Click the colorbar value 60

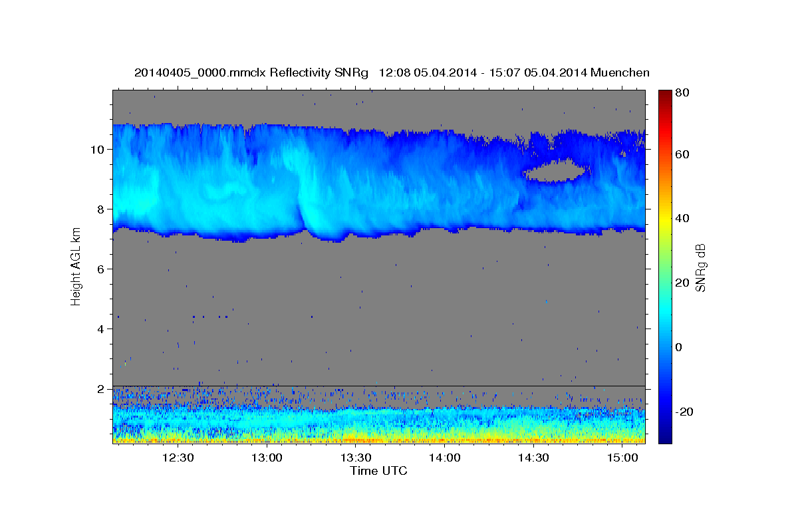tap(682, 154)
